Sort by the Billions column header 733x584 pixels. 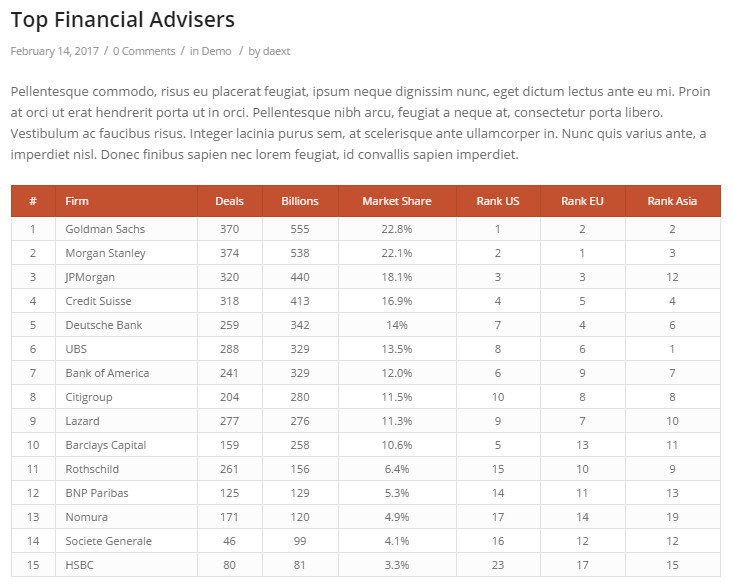(300, 201)
